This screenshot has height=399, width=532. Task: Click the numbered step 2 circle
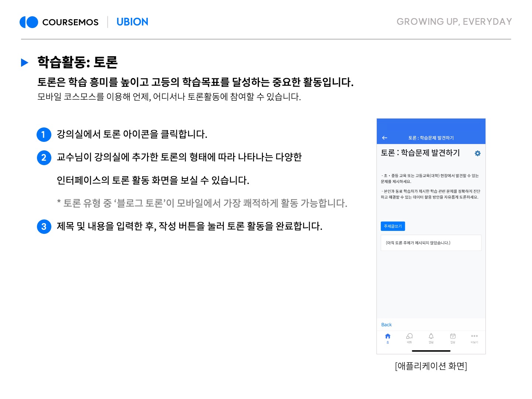pyautogui.click(x=44, y=158)
